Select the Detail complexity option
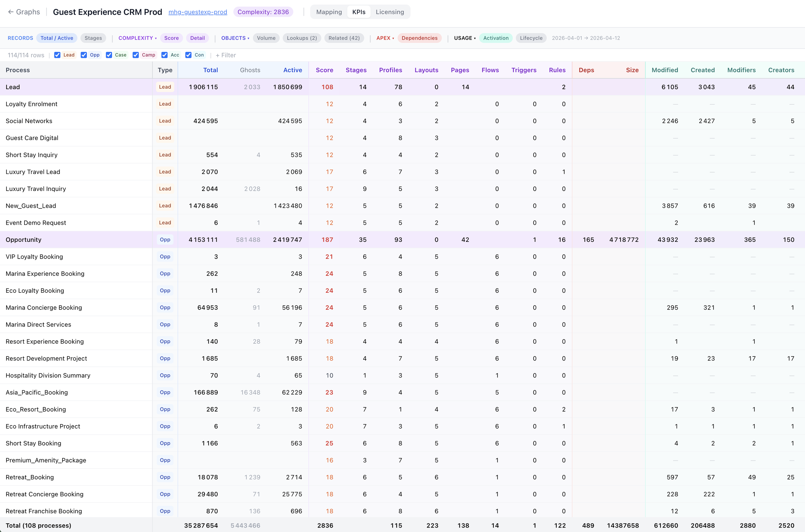This screenshot has height=532, width=805. (197, 38)
